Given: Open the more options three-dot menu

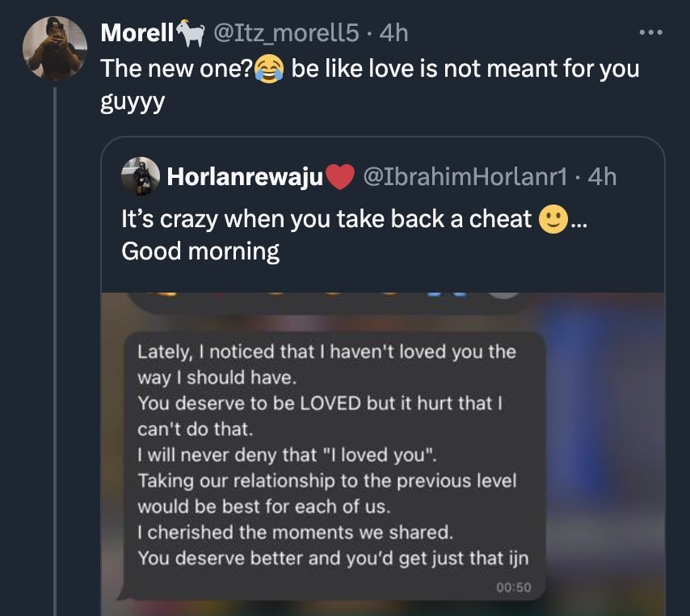Looking at the screenshot, I should tap(651, 33).
